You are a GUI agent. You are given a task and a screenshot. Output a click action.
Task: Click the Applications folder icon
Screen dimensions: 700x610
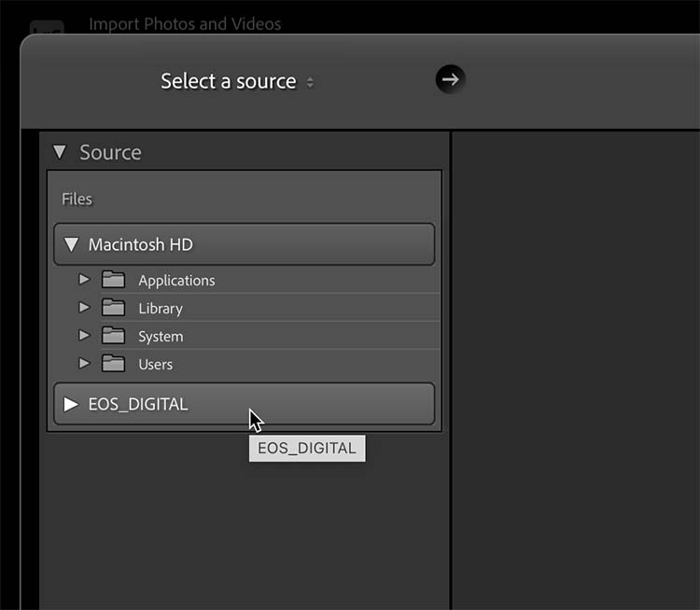pyautogui.click(x=113, y=279)
